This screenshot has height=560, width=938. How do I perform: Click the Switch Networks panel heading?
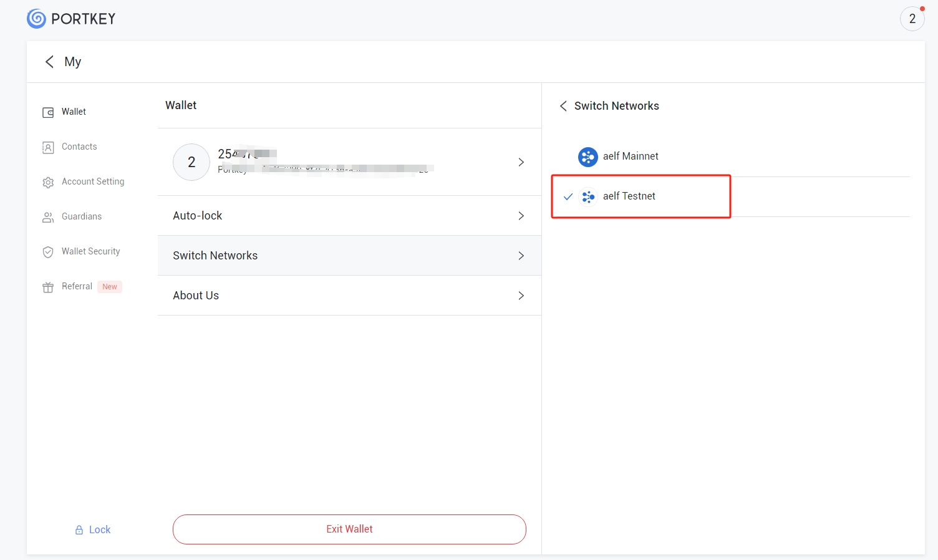(617, 106)
